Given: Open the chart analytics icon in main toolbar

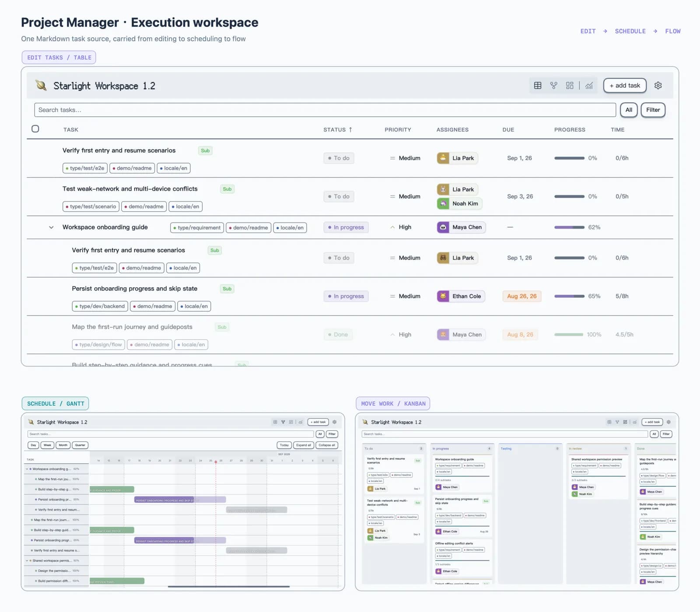Looking at the screenshot, I should (589, 86).
